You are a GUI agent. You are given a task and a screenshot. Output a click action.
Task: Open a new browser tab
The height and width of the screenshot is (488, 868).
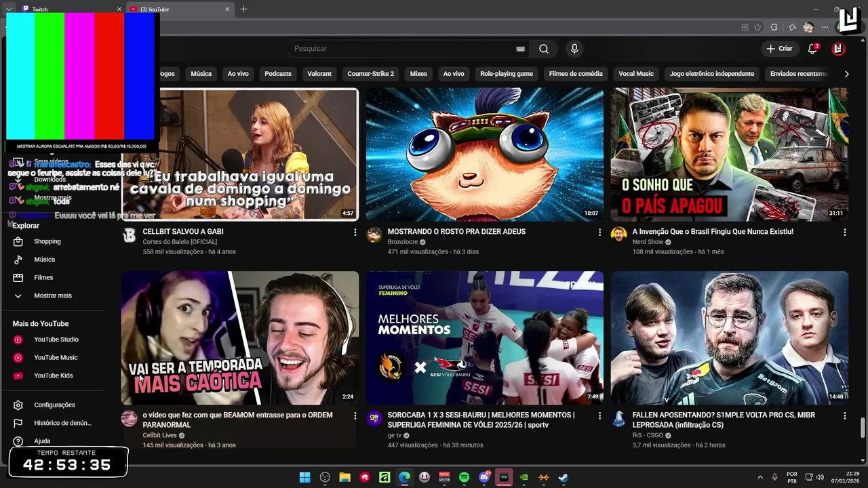click(x=243, y=9)
